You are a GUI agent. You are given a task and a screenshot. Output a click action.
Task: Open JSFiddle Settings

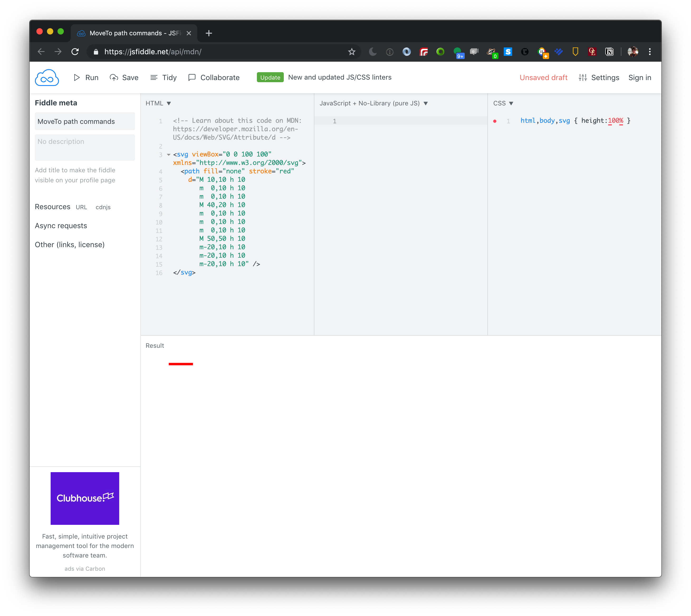[x=599, y=77]
